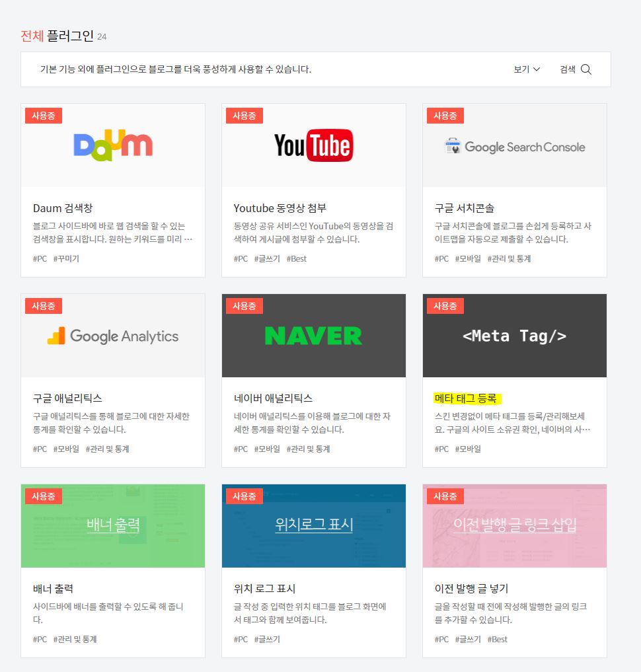The height and width of the screenshot is (672, 641).
Task: Open the 네이버 애널리틱스 plugin title
Action: [x=274, y=398]
